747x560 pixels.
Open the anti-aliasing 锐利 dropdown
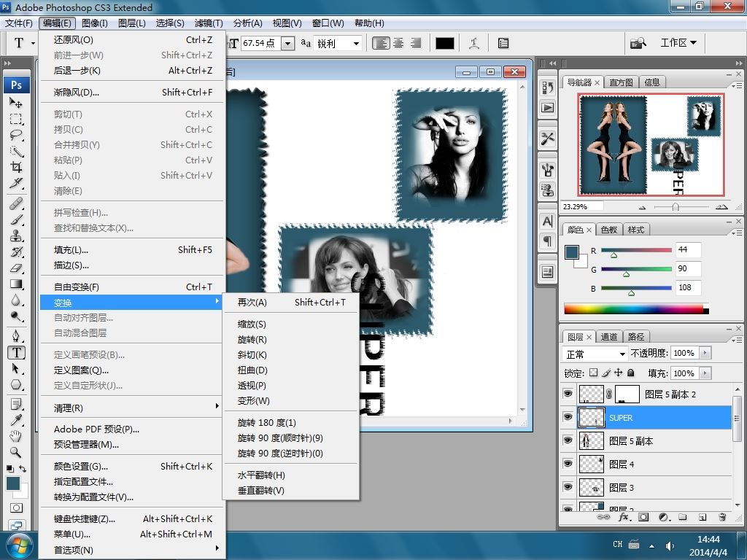[338, 43]
